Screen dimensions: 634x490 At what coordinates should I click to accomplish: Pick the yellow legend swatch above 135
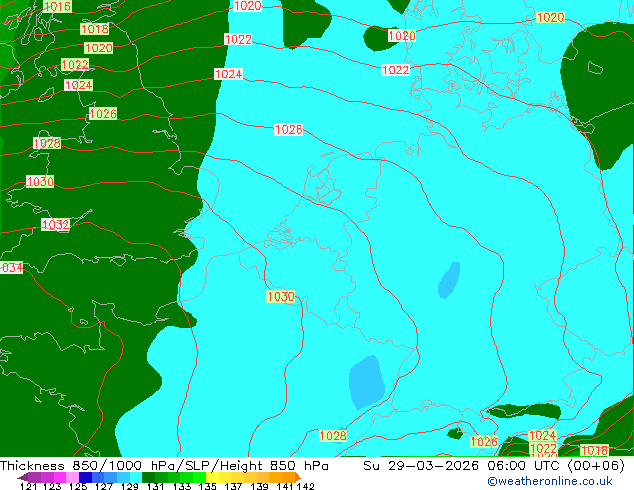coord(212,477)
